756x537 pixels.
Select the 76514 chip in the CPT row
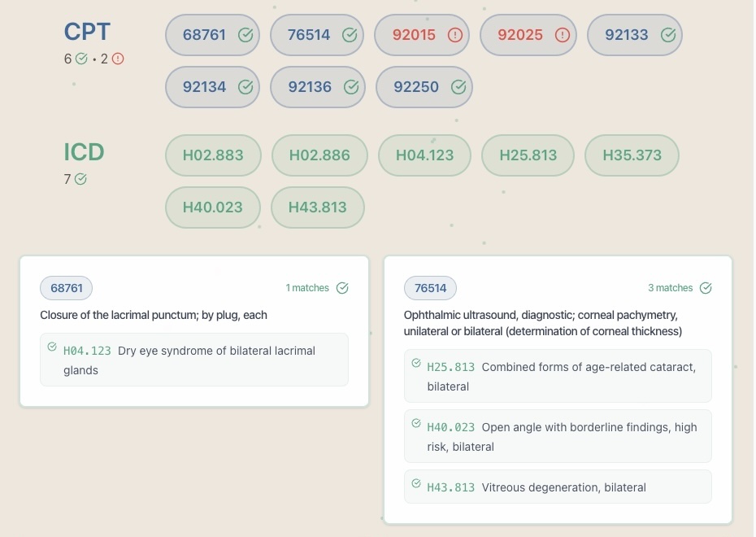pyautogui.click(x=317, y=35)
